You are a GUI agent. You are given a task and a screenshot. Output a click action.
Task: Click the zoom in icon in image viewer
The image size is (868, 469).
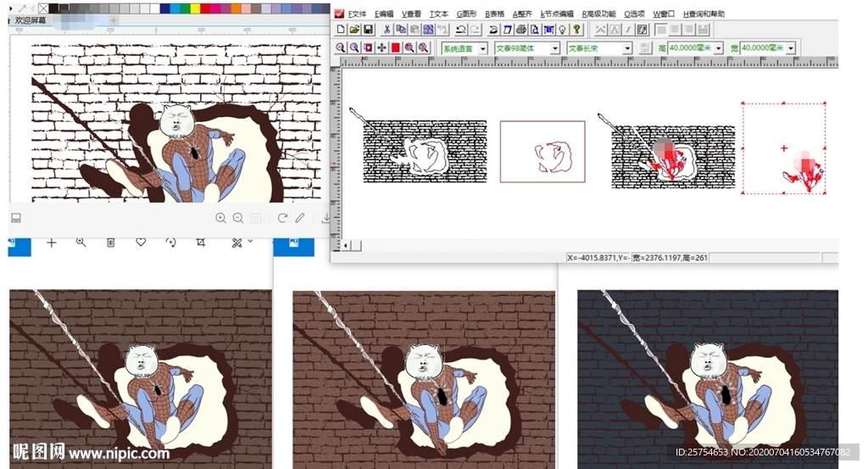point(220,218)
